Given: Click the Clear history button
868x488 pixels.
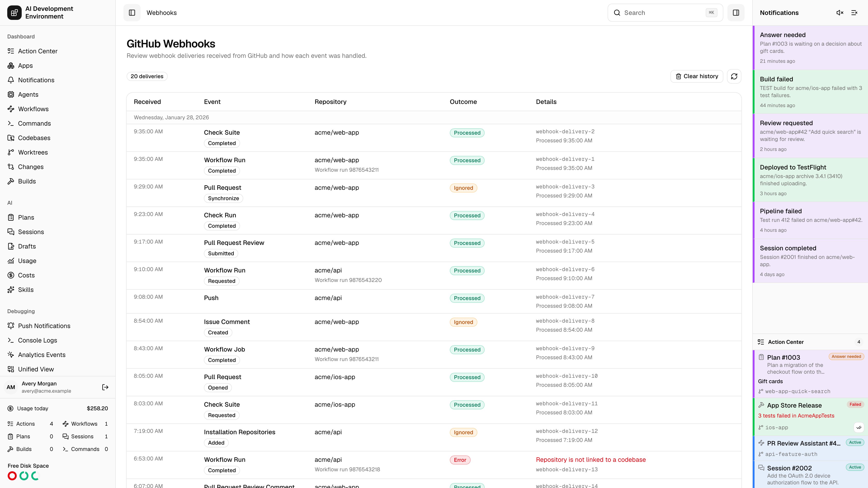Looking at the screenshot, I should click(696, 76).
